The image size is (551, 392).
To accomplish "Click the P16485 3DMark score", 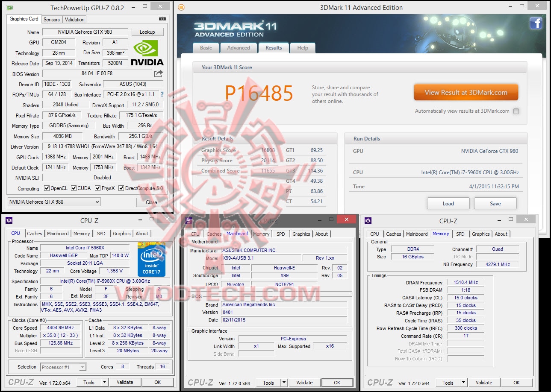I will (x=259, y=94).
